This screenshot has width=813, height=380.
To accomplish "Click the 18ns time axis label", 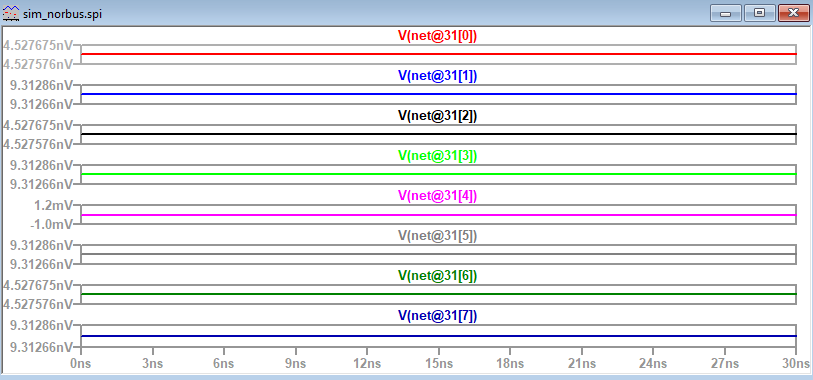I will pos(510,364).
